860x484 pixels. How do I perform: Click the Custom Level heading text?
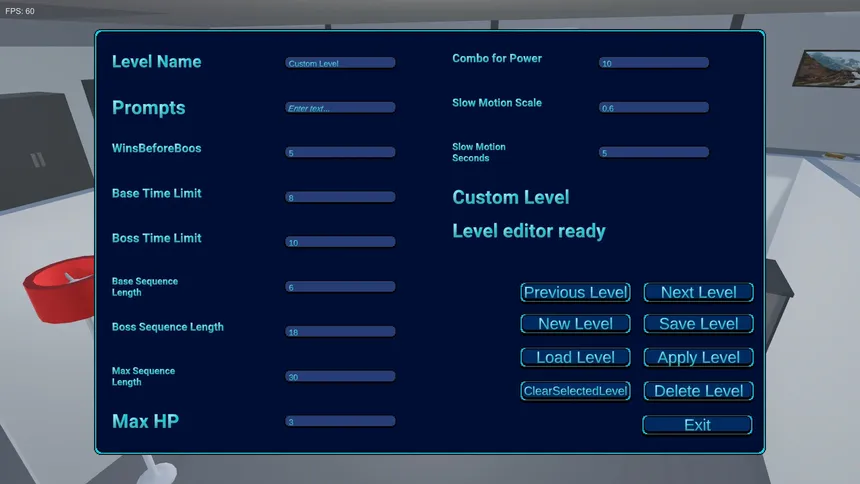click(x=511, y=198)
